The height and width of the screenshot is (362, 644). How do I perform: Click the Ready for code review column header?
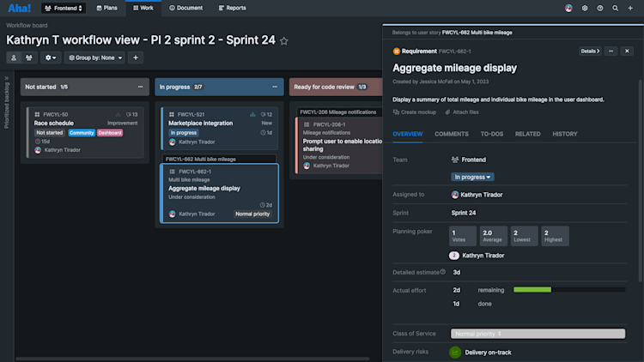pyautogui.click(x=336, y=87)
